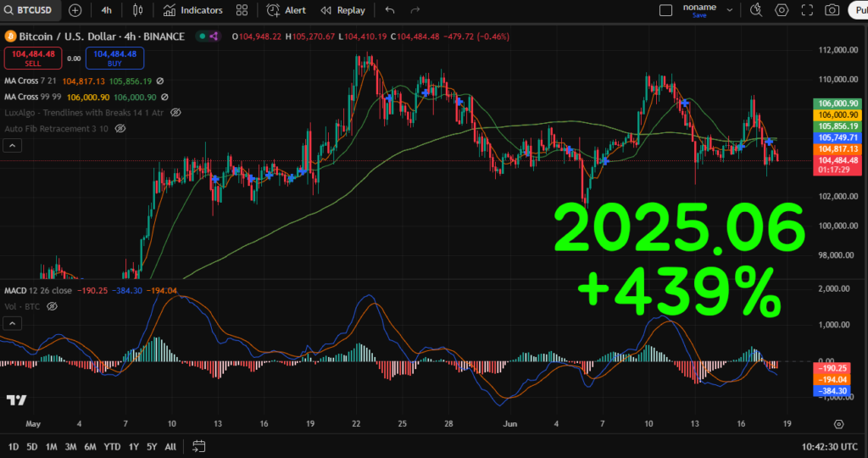Click the SELL 104,484.48 button
The height and width of the screenshot is (458, 868).
tap(33, 59)
